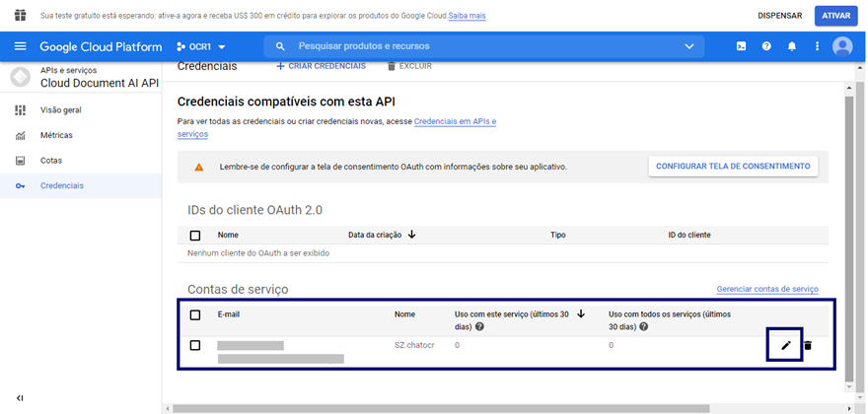Click the Visão geral dashboard icon

point(21,110)
